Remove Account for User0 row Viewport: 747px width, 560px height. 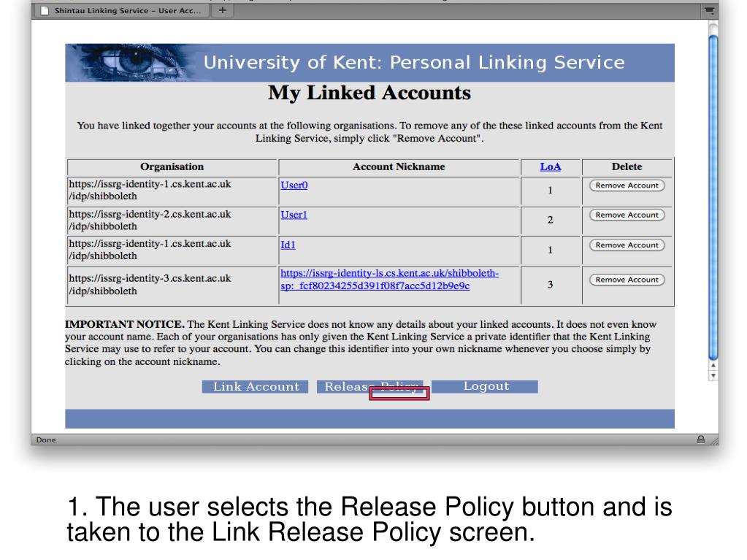[627, 185]
